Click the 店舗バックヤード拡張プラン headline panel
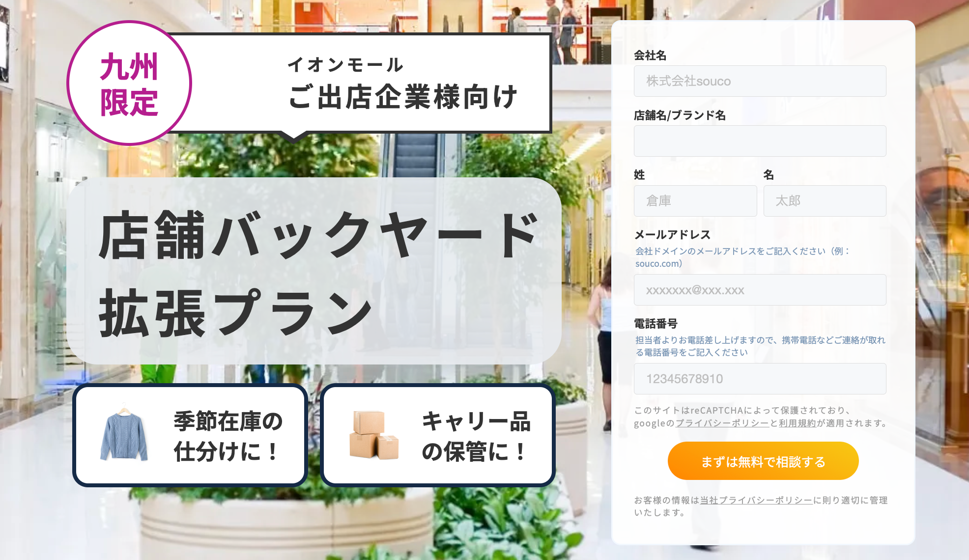Viewport: 969px width, 560px height. 314,271
